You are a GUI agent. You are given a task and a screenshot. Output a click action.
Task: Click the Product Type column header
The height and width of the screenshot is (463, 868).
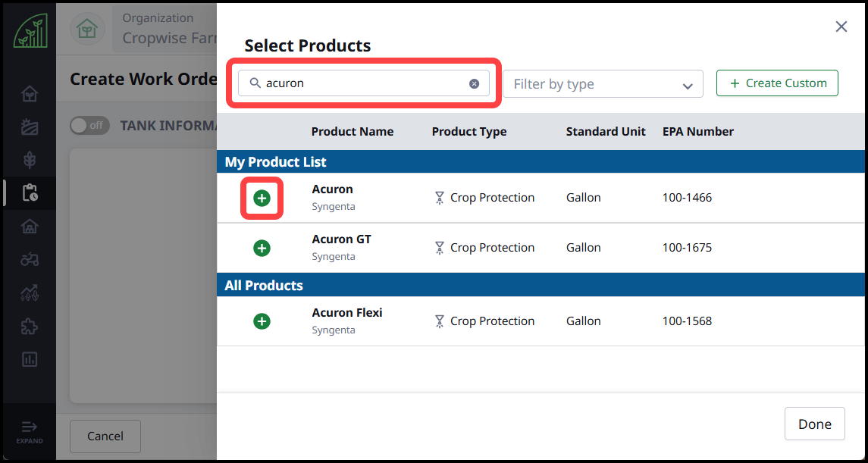click(469, 132)
